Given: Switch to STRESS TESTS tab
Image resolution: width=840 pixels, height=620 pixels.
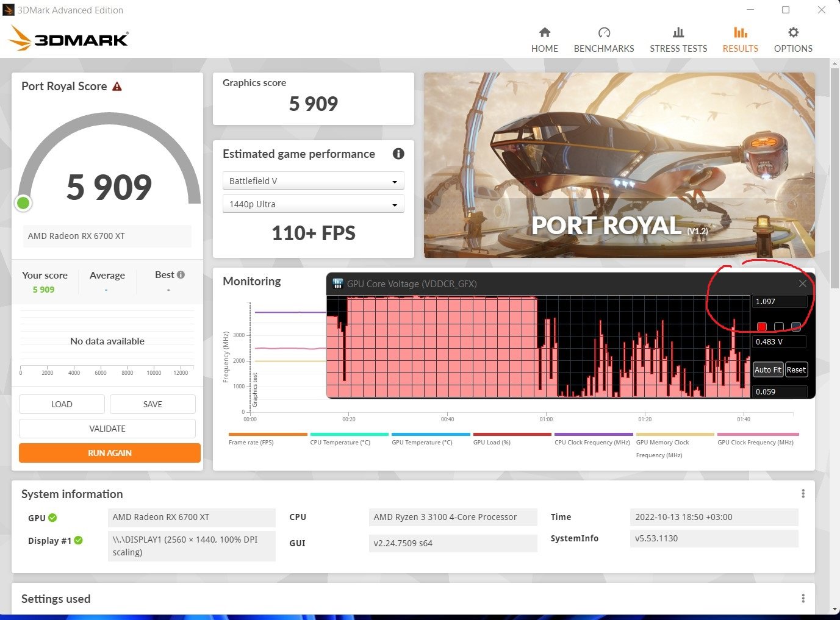Looking at the screenshot, I should coord(678,40).
